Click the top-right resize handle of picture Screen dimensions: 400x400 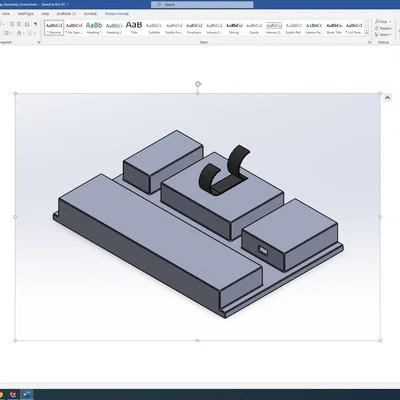tap(380, 93)
